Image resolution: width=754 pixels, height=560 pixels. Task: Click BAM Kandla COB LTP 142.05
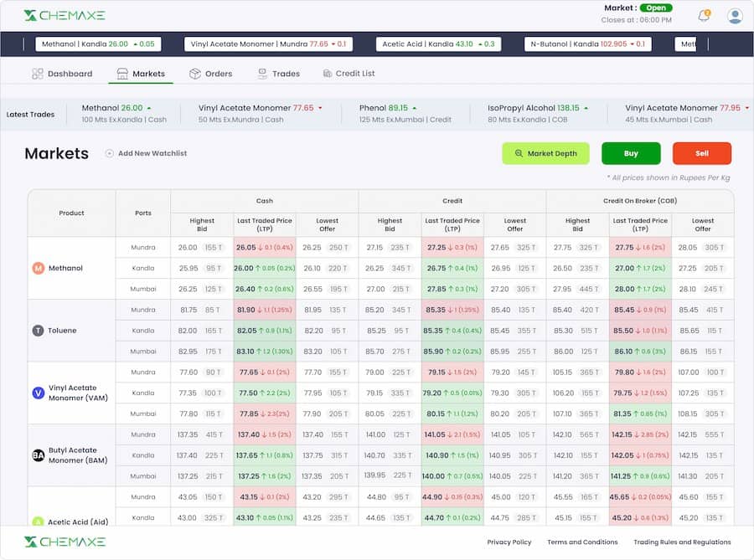(640, 455)
